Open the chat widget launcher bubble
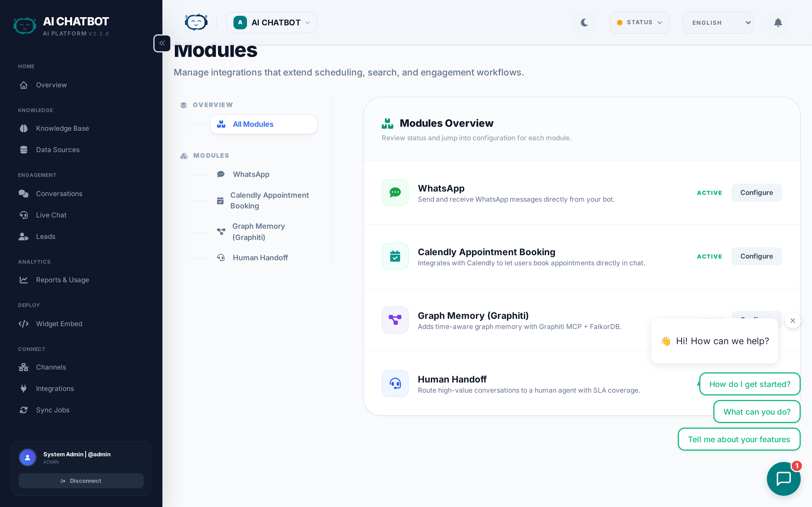Viewport: 812px width, 507px height. (784, 479)
